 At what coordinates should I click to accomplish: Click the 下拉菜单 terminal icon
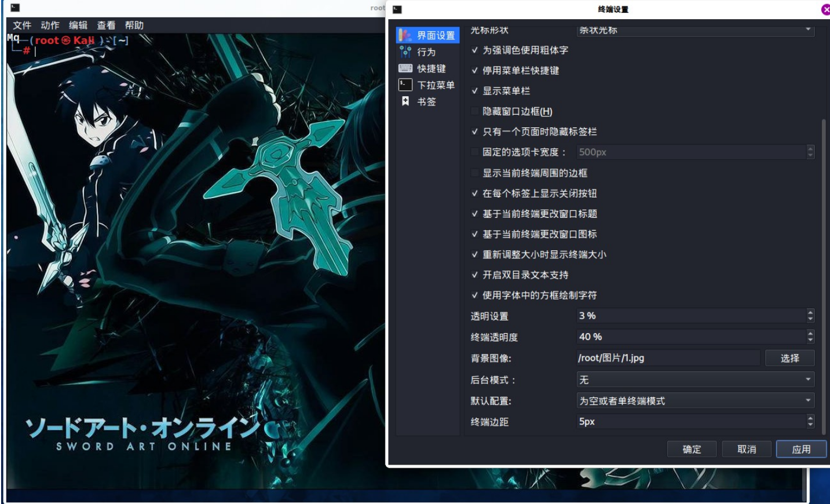(x=405, y=85)
